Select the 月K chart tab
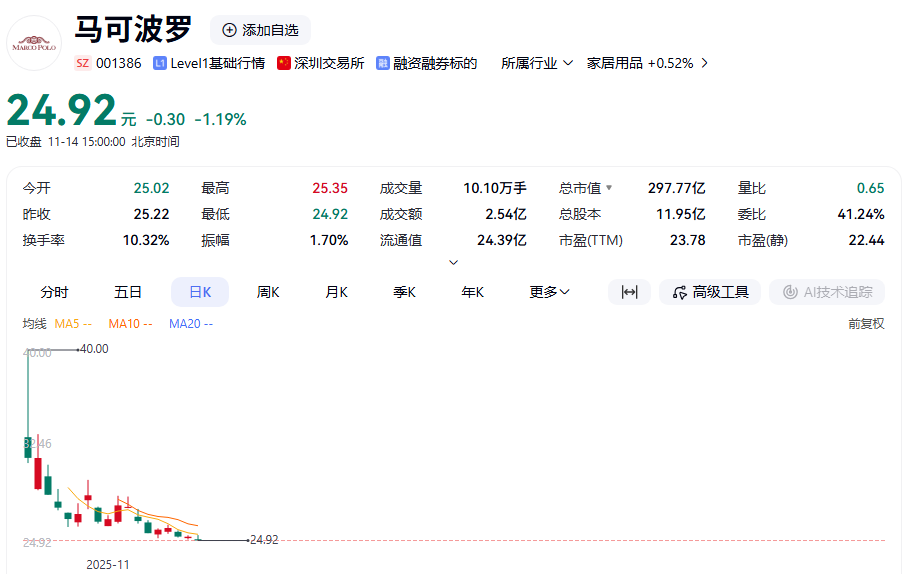The height and width of the screenshot is (574, 908). tap(336, 292)
